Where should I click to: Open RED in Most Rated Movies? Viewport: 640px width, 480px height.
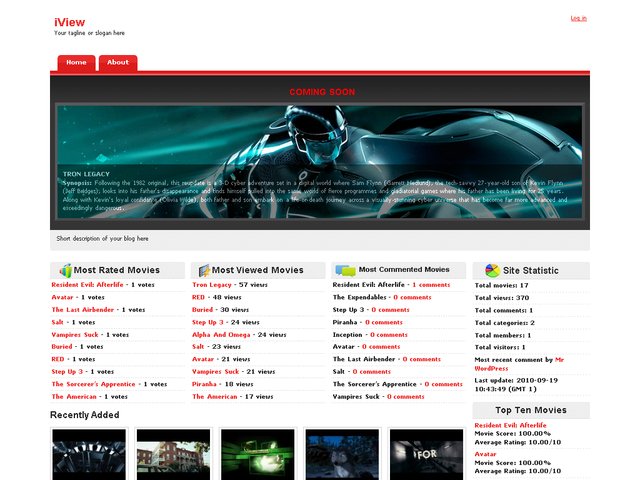(x=58, y=359)
